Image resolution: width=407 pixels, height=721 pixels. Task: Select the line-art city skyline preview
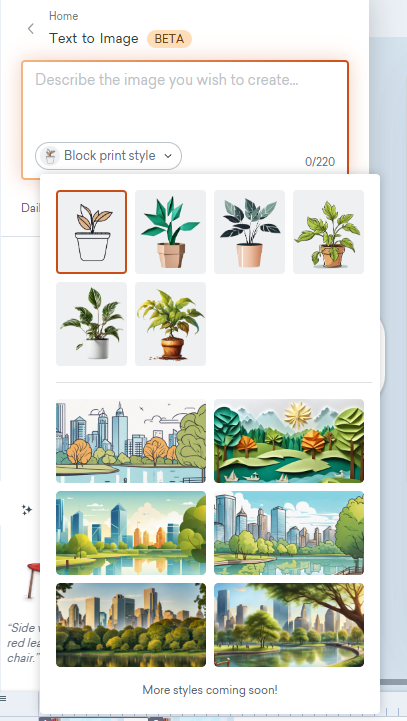[x=131, y=441]
